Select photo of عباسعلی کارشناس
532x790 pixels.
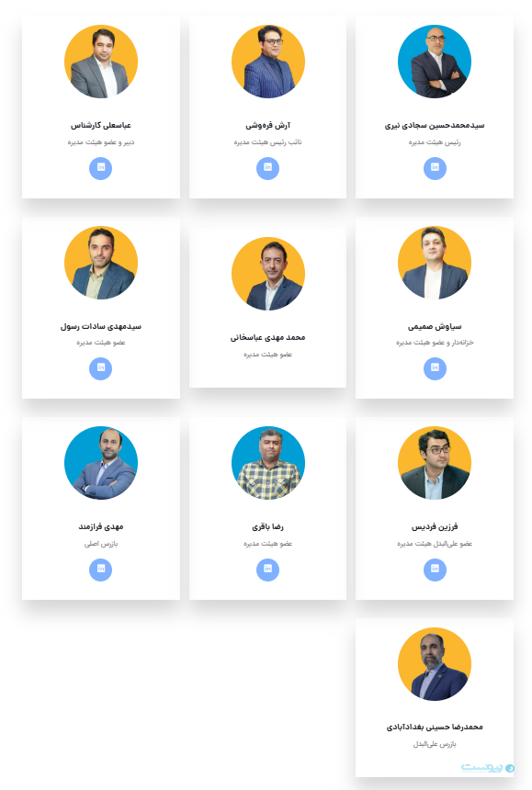click(x=101, y=62)
